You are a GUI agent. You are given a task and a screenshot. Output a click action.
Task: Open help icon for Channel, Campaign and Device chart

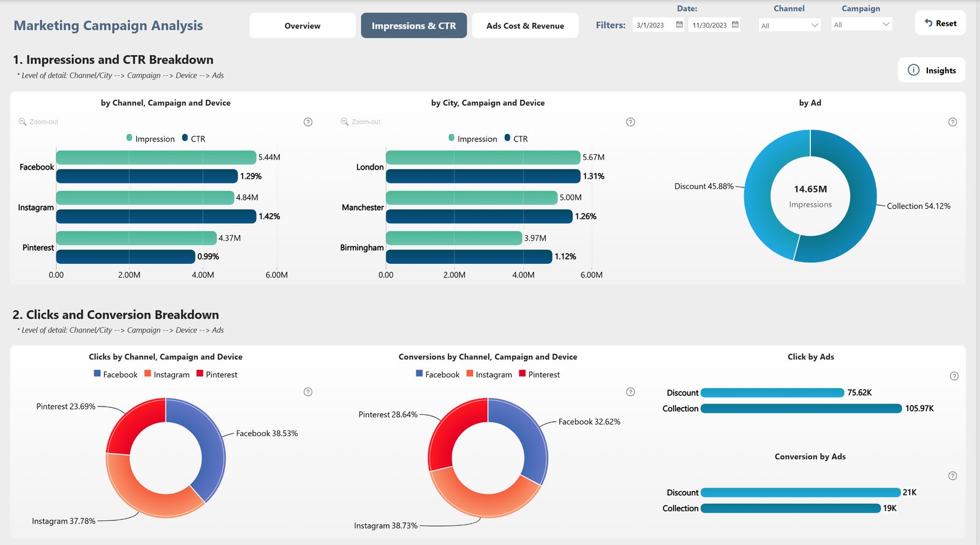(308, 122)
